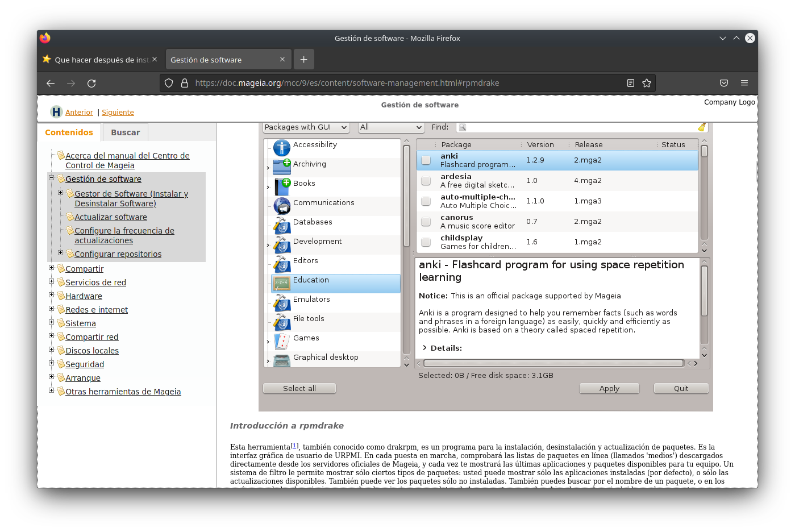This screenshot has width=795, height=532.
Task: Expand the 'Gestor de Software' tree node
Action: click(60, 193)
